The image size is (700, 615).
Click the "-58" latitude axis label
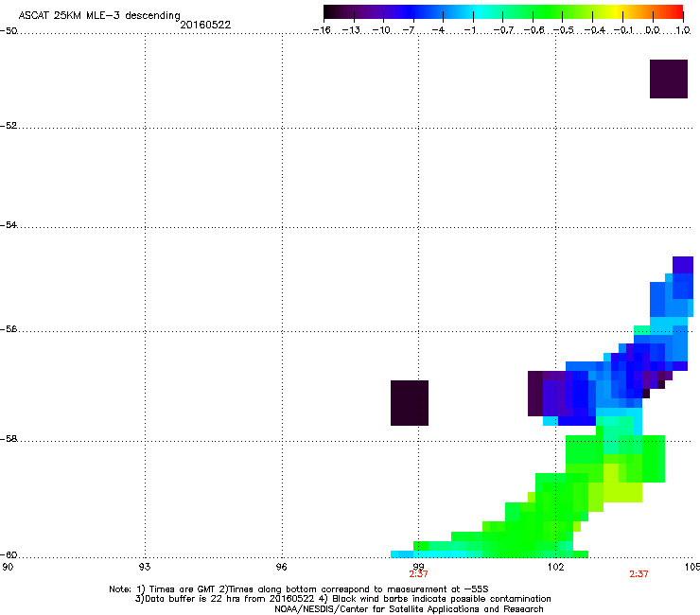(x=9, y=439)
